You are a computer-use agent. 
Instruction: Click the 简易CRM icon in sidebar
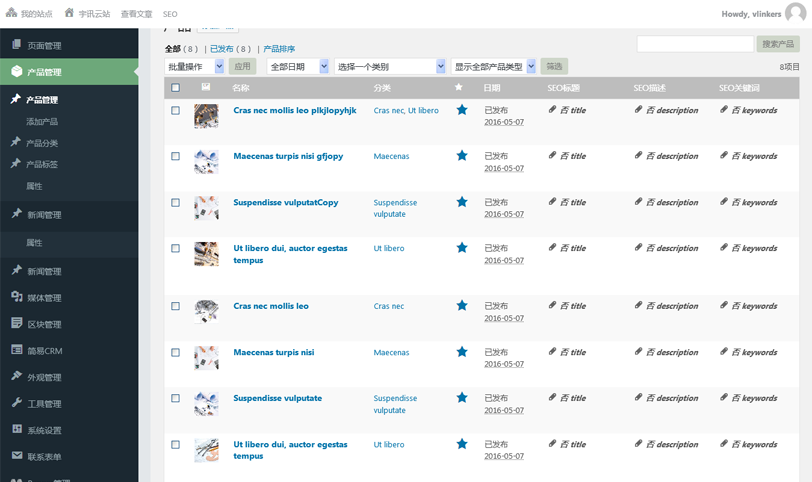coord(17,349)
